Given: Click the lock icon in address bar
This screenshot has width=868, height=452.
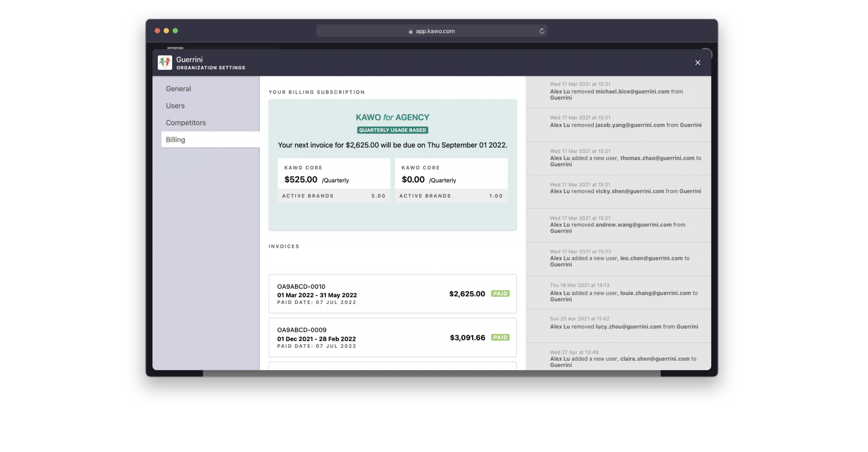Looking at the screenshot, I should point(410,31).
